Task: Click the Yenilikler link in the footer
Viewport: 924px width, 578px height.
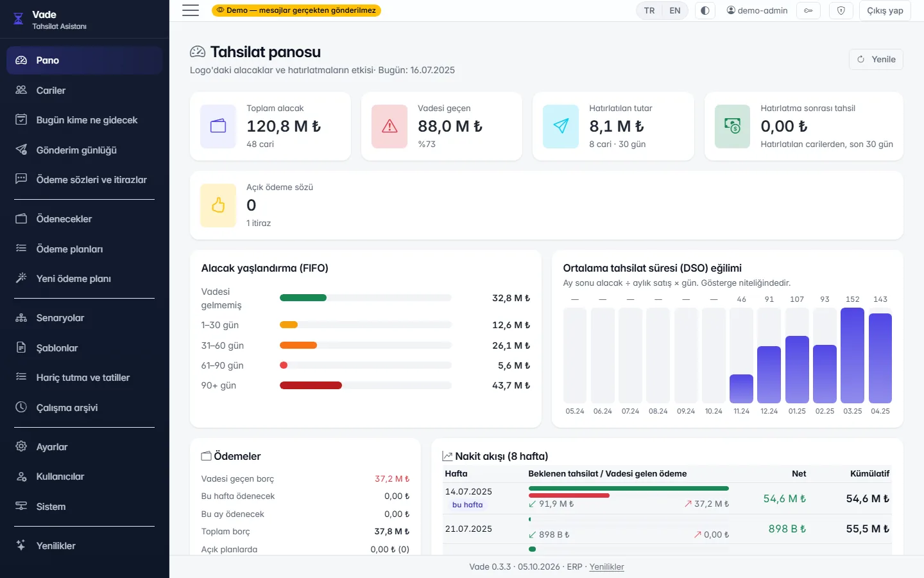Action: [x=606, y=566]
